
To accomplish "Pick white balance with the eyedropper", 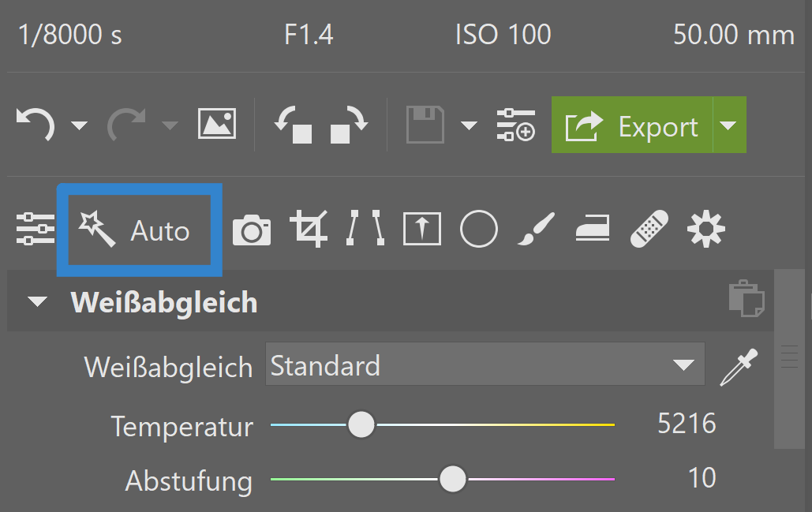I will click(739, 368).
